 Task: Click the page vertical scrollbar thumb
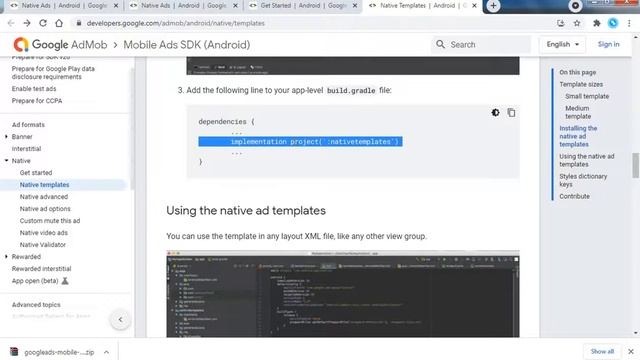[x=636, y=165]
